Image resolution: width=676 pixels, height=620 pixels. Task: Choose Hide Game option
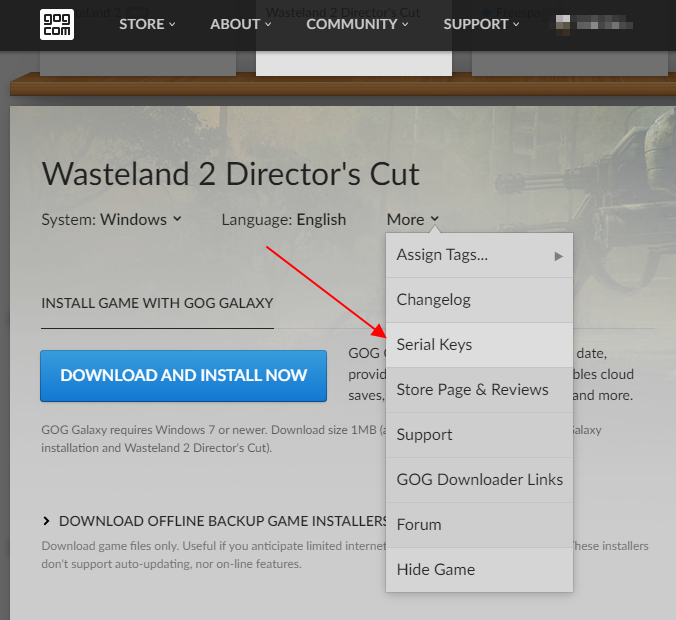(479, 570)
